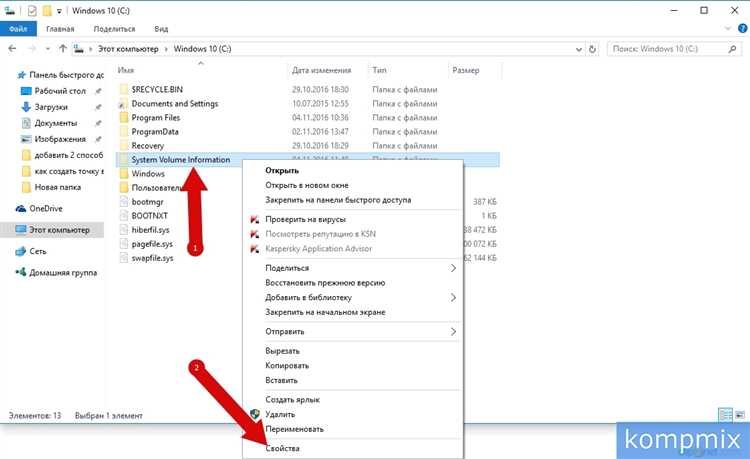Expand the 'Поделиться' submenu

coord(453,268)
